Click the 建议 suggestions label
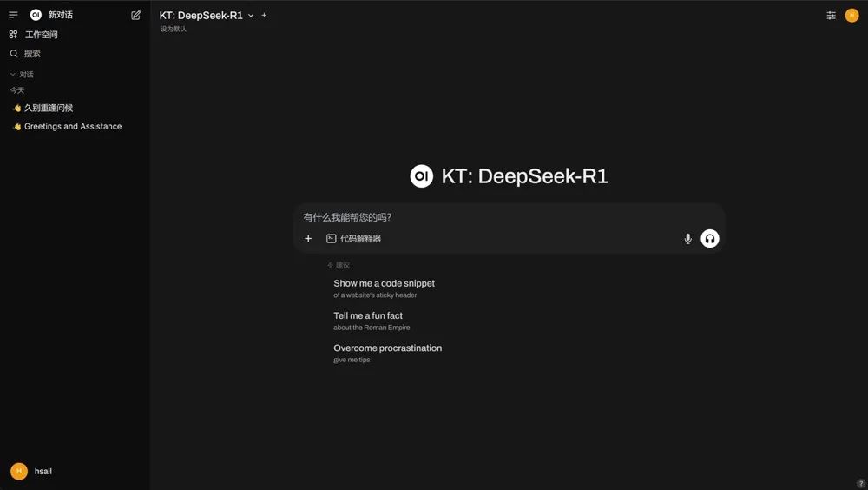 [x=339, y=265]
